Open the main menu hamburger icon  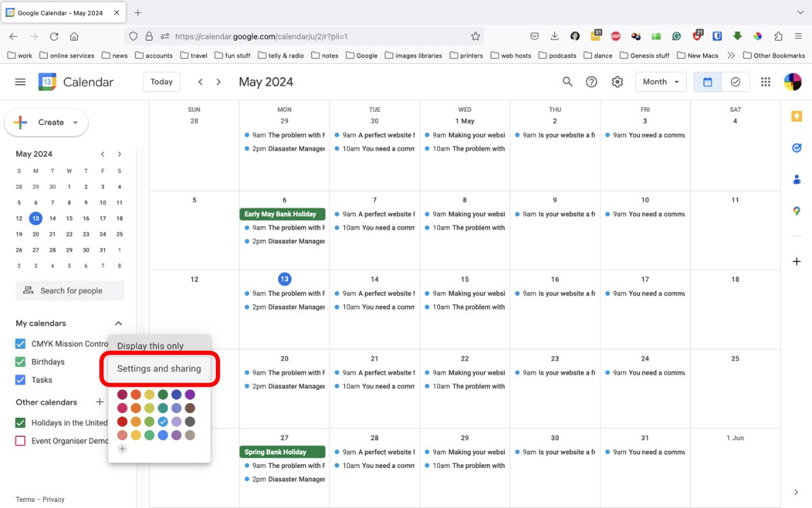[x=20, y=82]
